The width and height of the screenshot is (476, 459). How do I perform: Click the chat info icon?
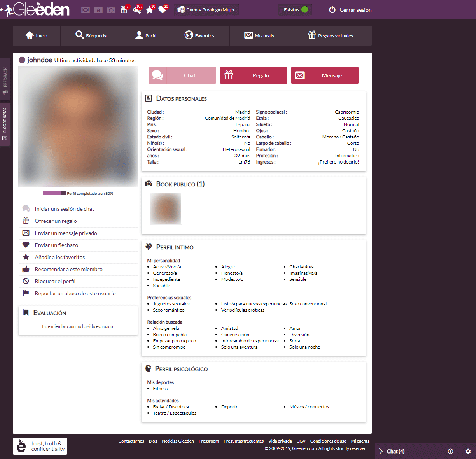pos(450,451)
